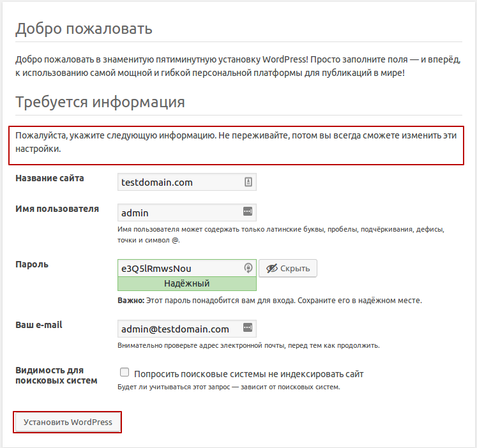The height and width of the screenshot is (448, 477).
Task: Click the 'Ваш e-mail' field label
Action: 39,325
